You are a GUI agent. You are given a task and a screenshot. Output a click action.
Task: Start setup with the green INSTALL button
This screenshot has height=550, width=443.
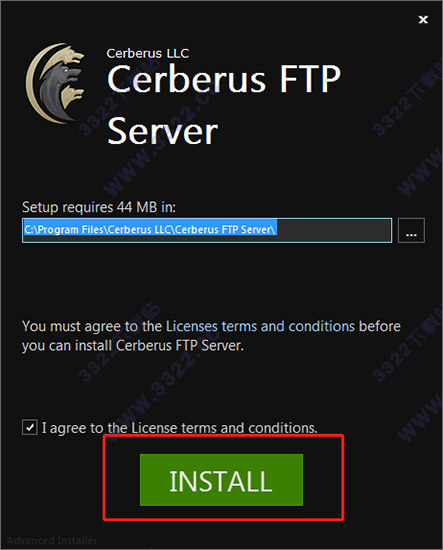coord(221,480)
